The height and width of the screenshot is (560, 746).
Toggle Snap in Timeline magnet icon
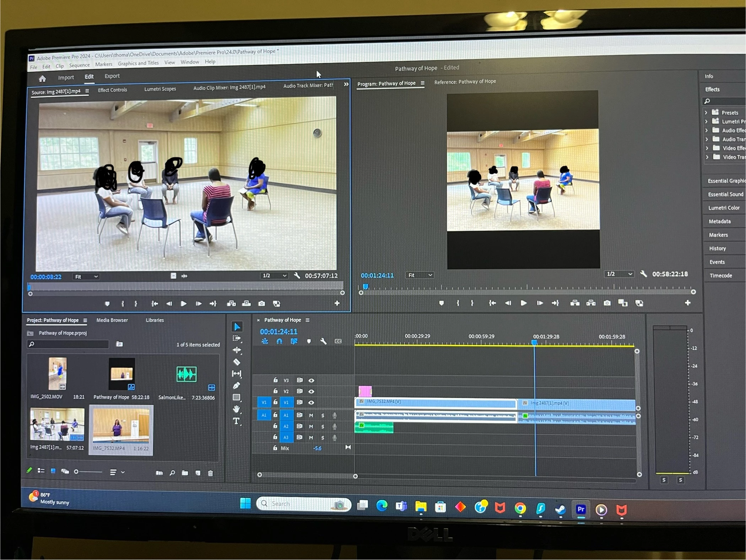tap(280, 341)
